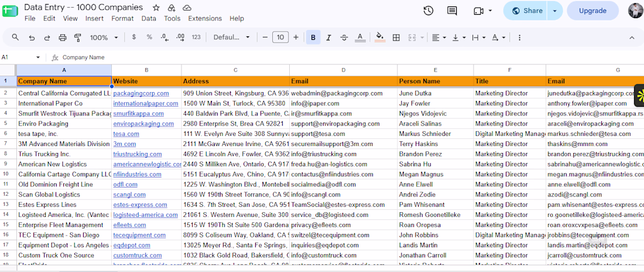Select the paint format tool
The width and height of the screenshot is (644, 272).
click(78, 38)
